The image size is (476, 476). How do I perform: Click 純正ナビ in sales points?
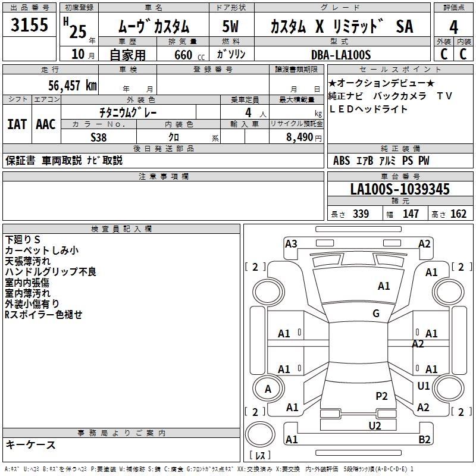click(x=346, y=96)
